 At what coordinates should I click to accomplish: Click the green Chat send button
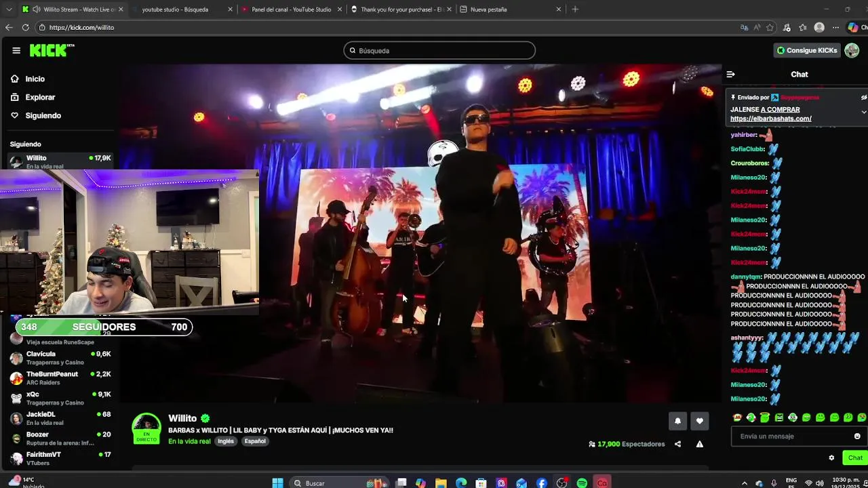tap(855, 457)
